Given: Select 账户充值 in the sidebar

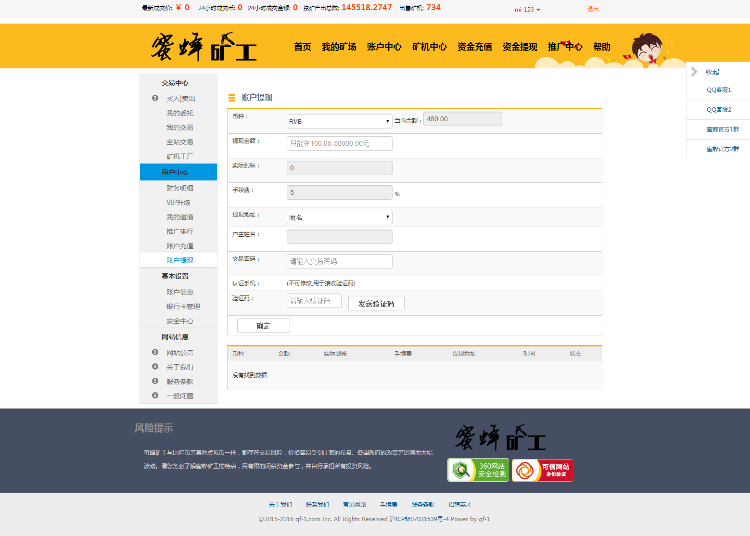Looking at the screenshot, I should click(180, 246).
